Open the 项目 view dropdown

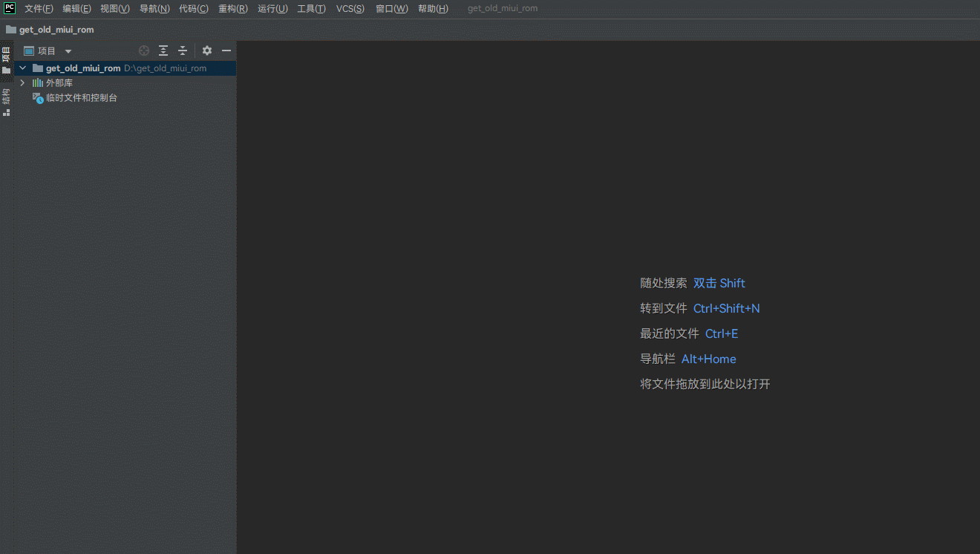coord(68,50)
